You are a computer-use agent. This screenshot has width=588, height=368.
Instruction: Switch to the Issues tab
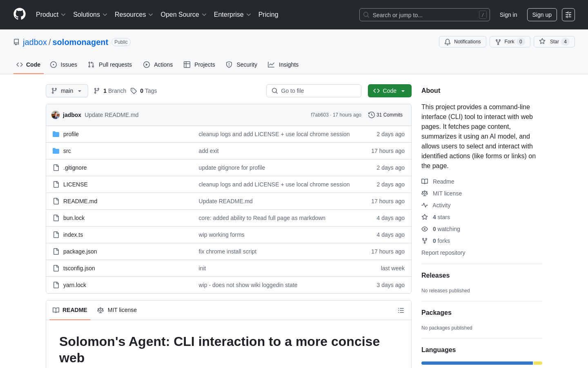click(x=64, y=65)
